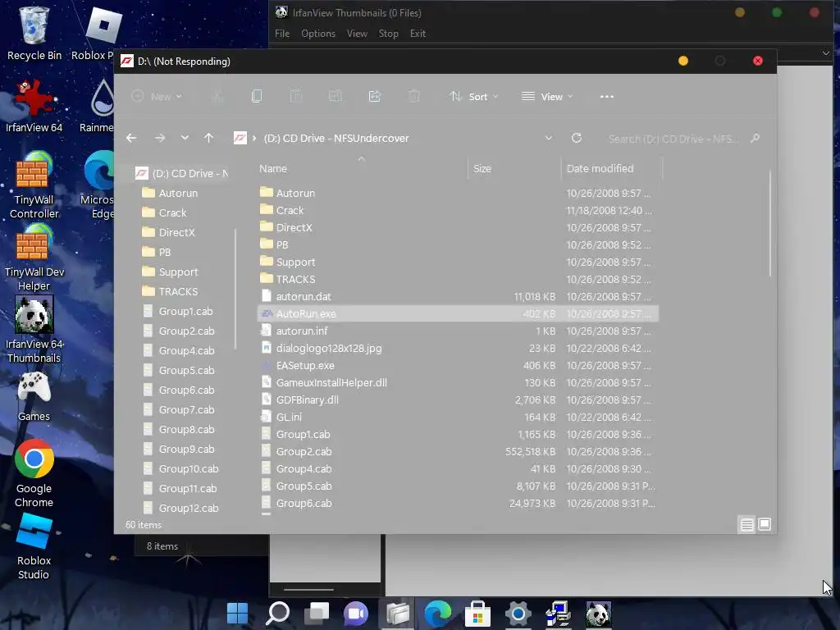Select Group2.cab in file list
The image size is (840, 630).
tap(458, 452)
